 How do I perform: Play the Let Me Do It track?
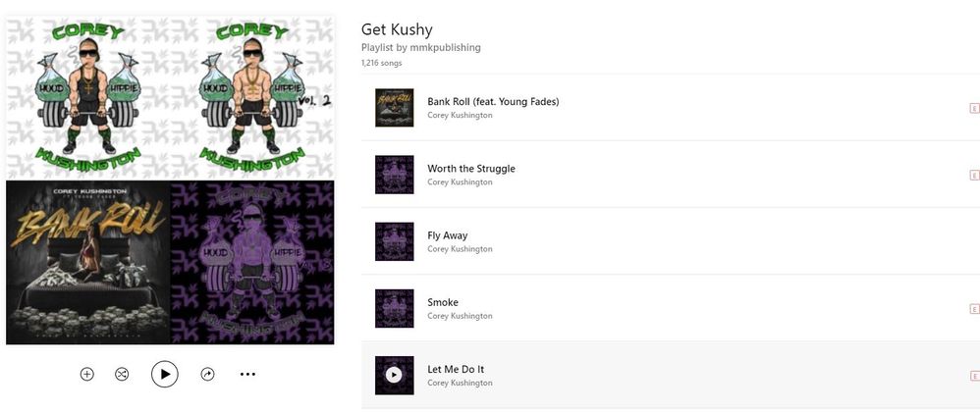coord(394,375)
